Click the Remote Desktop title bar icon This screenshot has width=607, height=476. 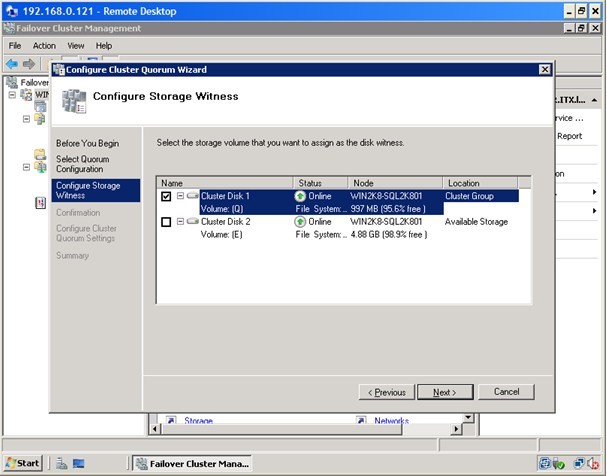pyautogui.click(x=12, y=11)
